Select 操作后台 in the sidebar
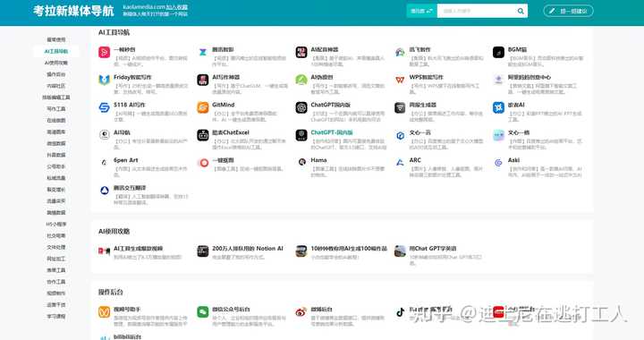The width and height of the screenshot is (644, 340). pyautogui.click(x=56, y=74)
